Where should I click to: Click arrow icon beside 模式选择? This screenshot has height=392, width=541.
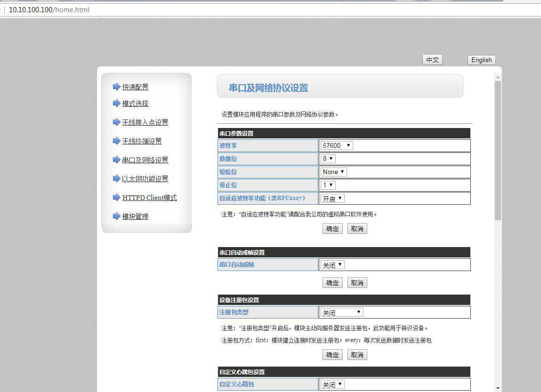click(116, 103)
